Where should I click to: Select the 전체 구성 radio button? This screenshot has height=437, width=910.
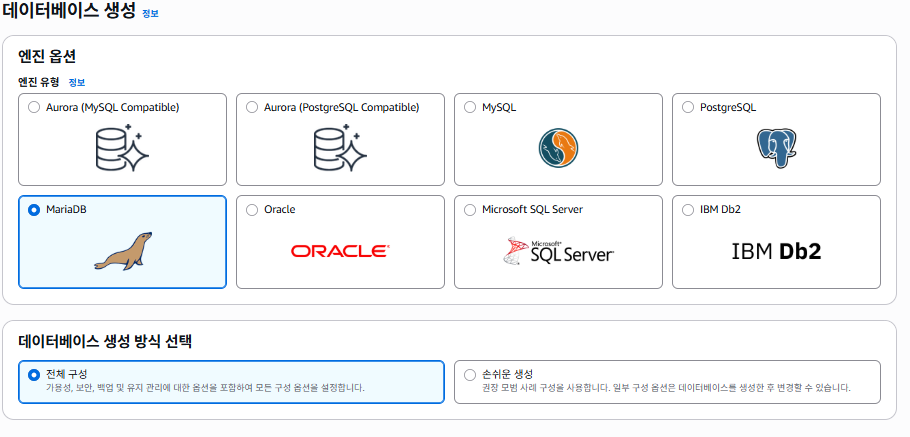coord(34,375)
